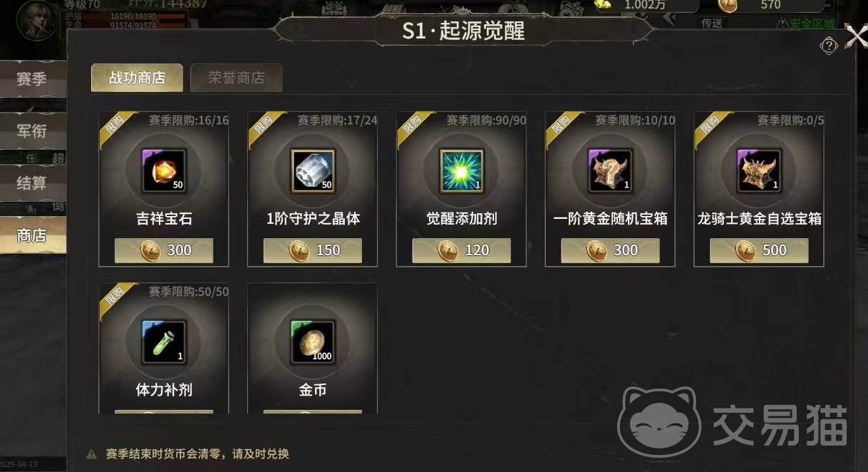Select the 龙骑士黄金自选宝箱 chest icon
Image resolution: width=868 pixels, height=472 pixels.
760,171
